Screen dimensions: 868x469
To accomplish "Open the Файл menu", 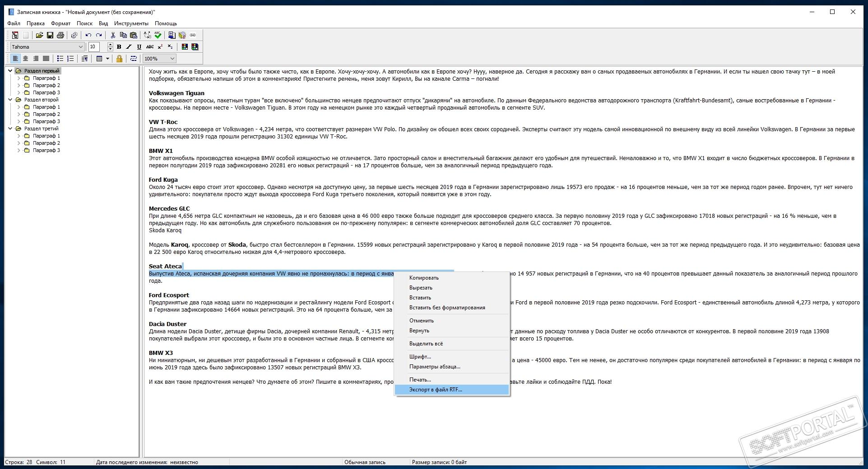I will pyautogui.click(x=14, y=23).
